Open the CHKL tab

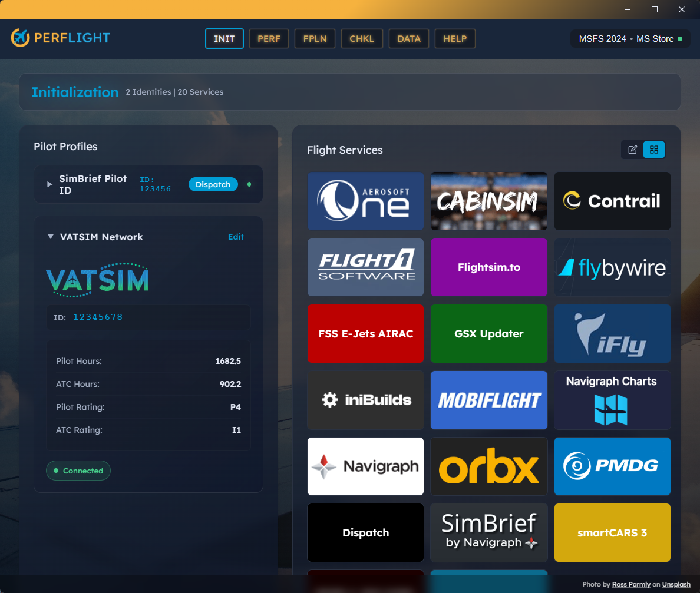pos(362,38)
